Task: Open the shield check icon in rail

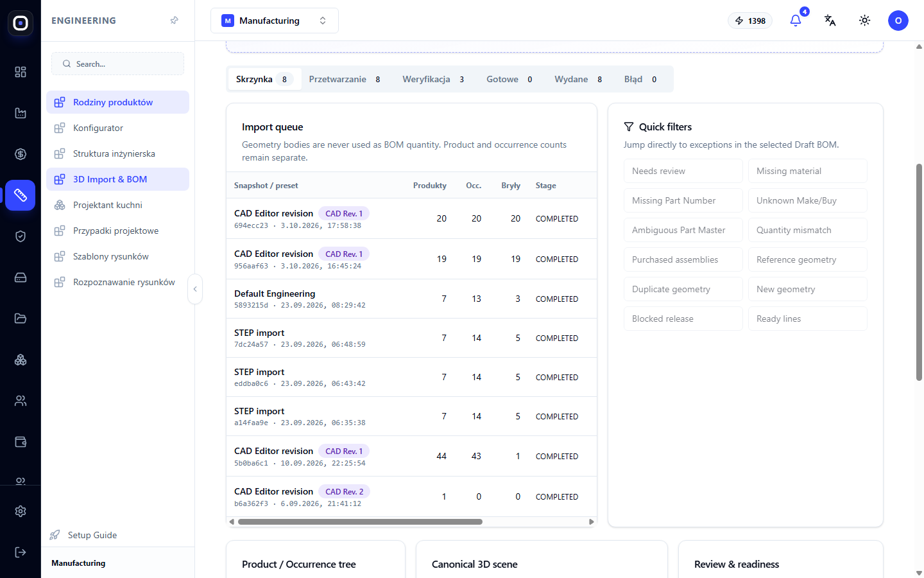Action: [x=21, y=236]
